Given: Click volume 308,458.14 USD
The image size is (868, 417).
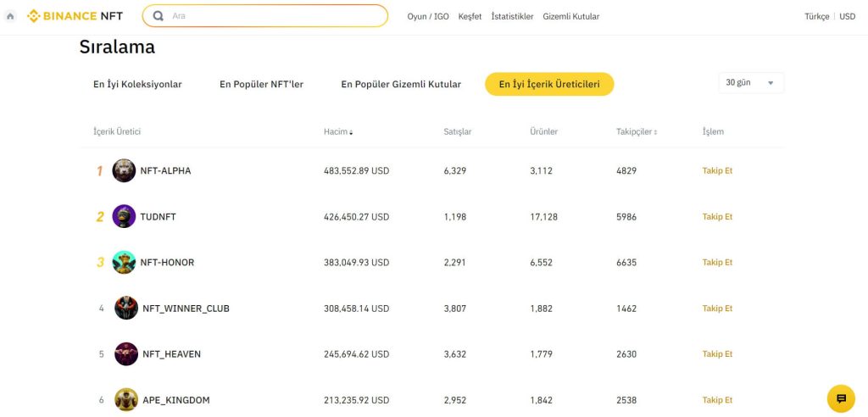Looking at the screenshot, I should [357, 309].
